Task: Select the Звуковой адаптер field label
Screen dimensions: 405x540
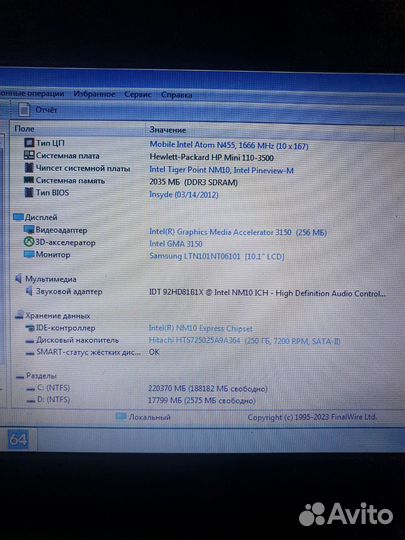Action: (x=69, y=291)
